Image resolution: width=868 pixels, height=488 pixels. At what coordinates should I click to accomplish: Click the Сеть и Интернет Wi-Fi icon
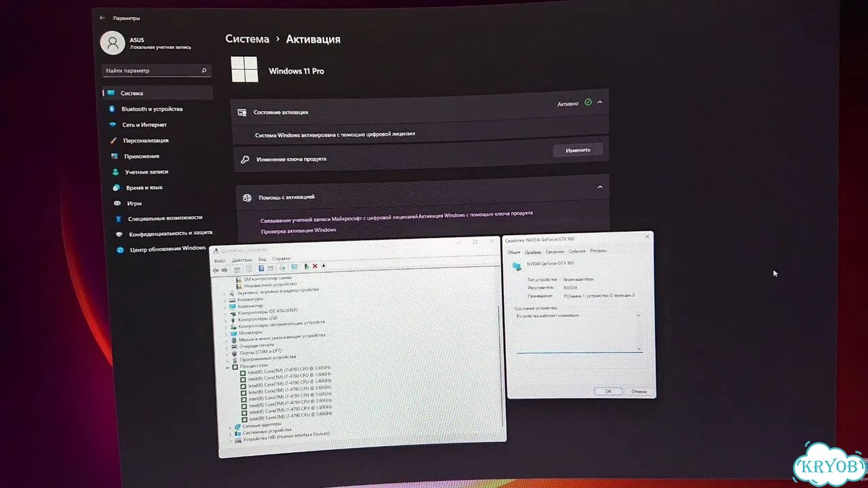pyautogui.click(x=113, y=125)
